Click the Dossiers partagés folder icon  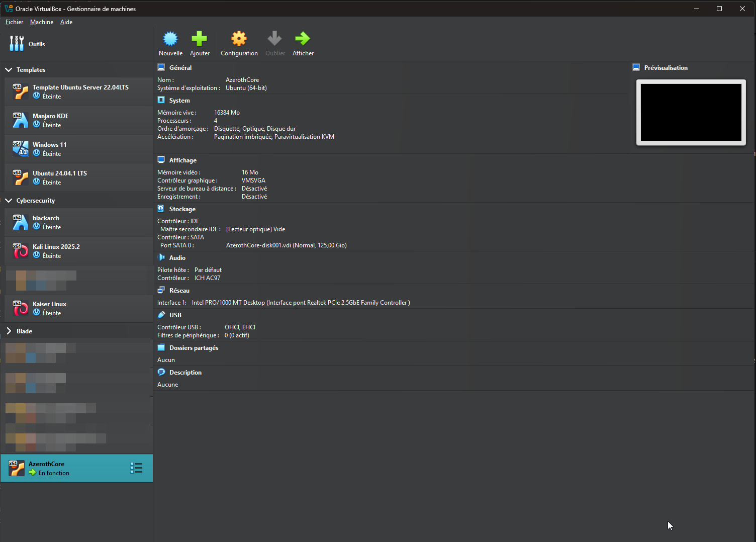tap(161, 347)
